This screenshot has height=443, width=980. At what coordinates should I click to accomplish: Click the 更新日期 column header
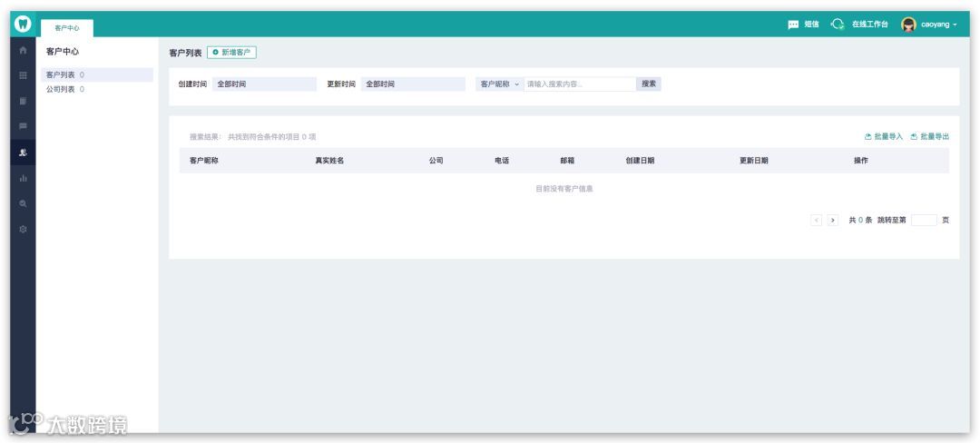[754, 161]
